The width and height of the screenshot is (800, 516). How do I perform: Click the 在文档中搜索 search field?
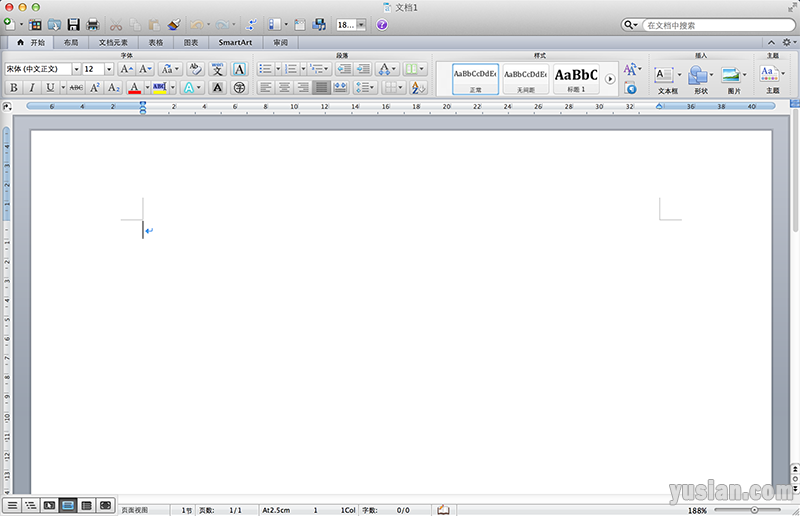coord(712,25)
